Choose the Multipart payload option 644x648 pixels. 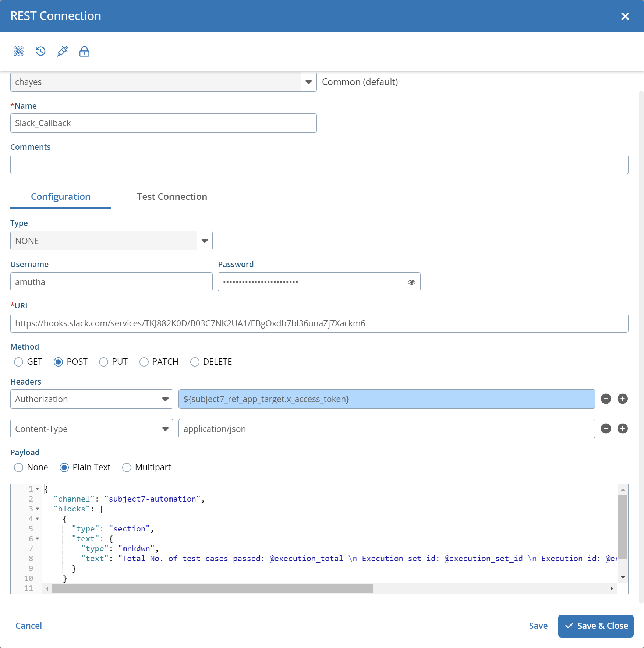tap(127, 468)
